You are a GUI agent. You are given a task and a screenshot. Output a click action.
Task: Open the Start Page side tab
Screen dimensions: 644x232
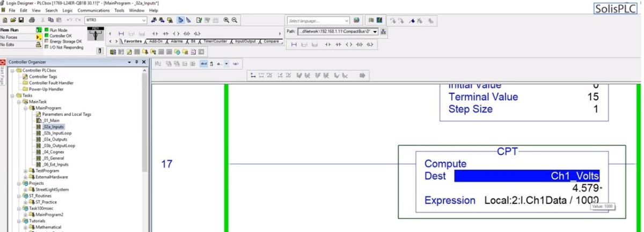point(2,71)
